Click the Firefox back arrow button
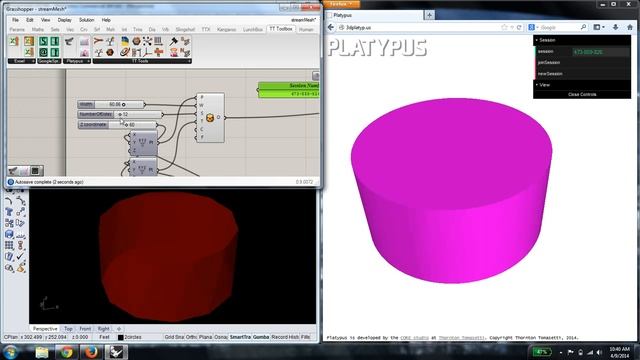Viewport: 640px width, 360px height. tap(331, 27)
